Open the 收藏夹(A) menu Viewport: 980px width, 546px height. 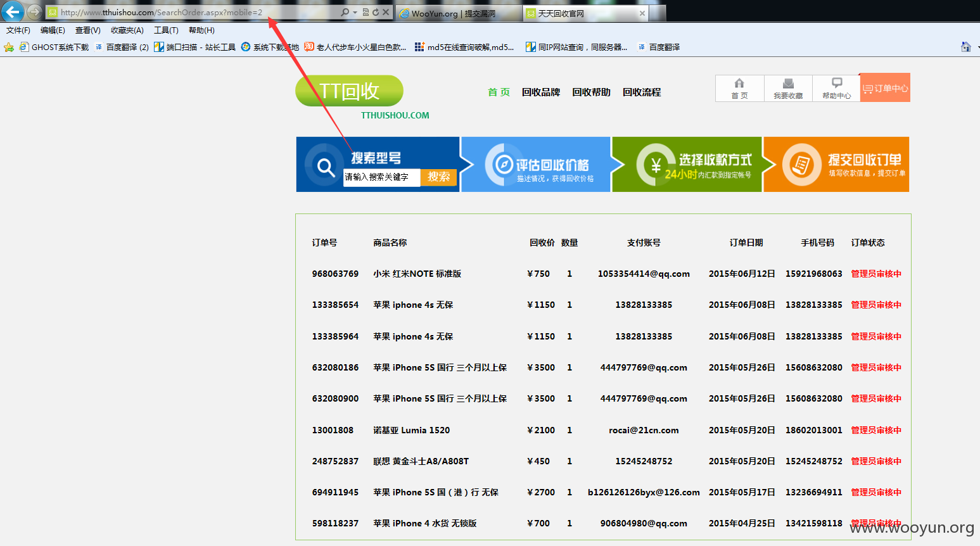127,30
